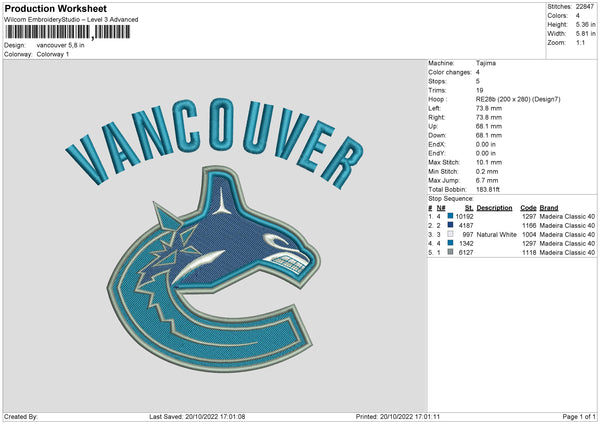Select the dark blue swatch in stop row 2
This screenshot has width=600, height=424.
click(451, 225)
